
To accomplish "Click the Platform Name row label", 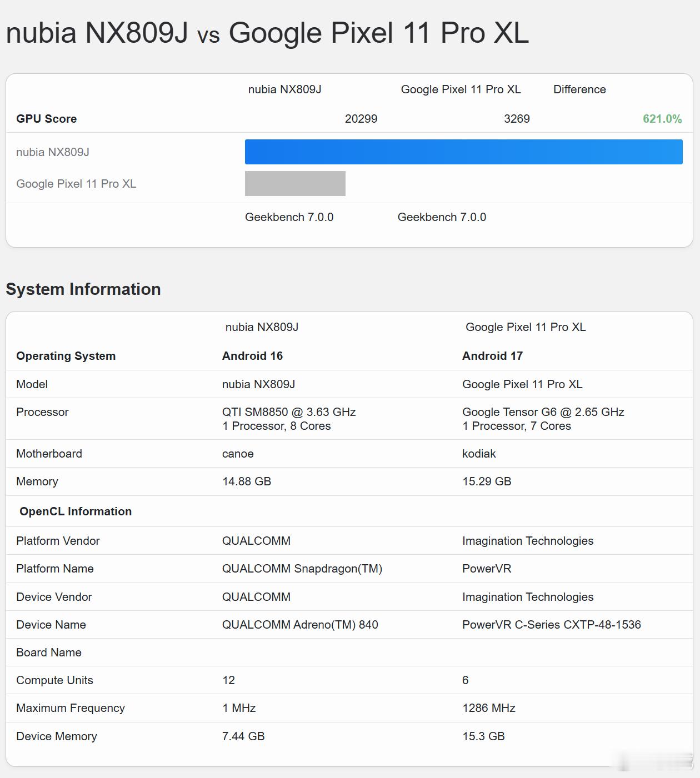I will pyautogui.click(x=55, y=569).
